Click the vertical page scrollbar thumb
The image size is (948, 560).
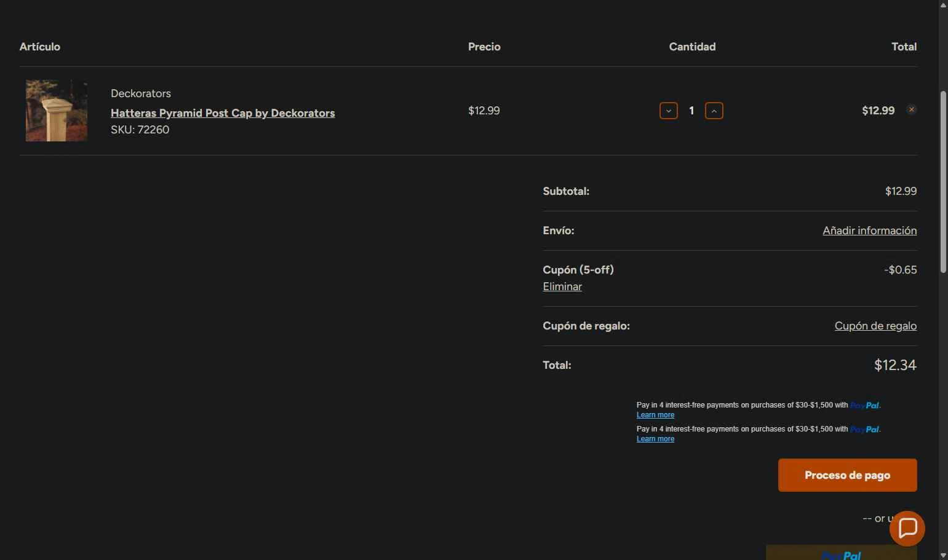coord(943,182)
